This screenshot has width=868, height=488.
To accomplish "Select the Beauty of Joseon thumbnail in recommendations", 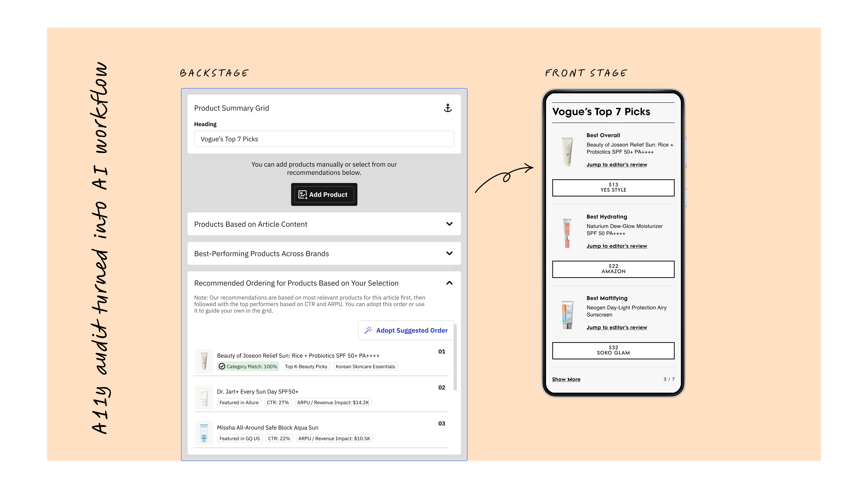I will tap(204, 361).
